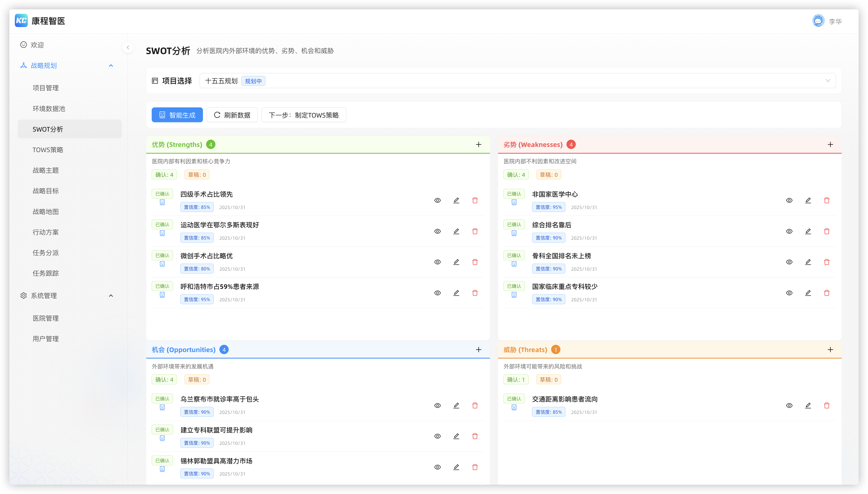
Task: Open the 项目选择 dropdown
Action: (x=517, y=81)
